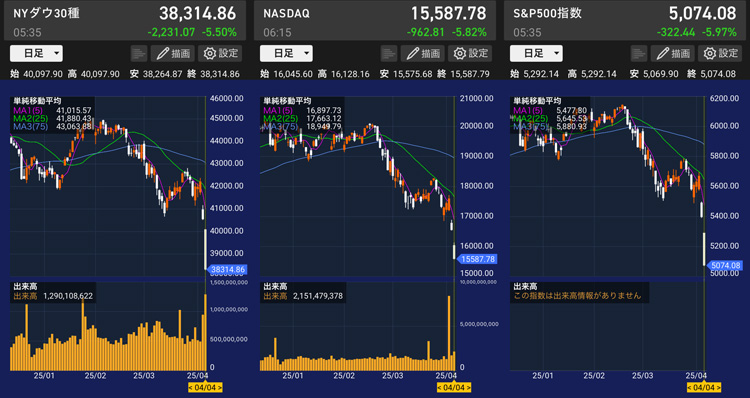Click the tallest volume bar on NASDAQ chart
This screenshot has width=750, height=398.
point(449,333)
